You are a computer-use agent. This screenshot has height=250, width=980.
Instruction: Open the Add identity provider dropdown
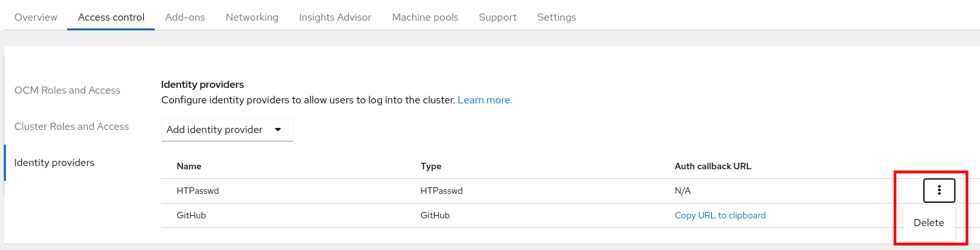pos(227,130)
